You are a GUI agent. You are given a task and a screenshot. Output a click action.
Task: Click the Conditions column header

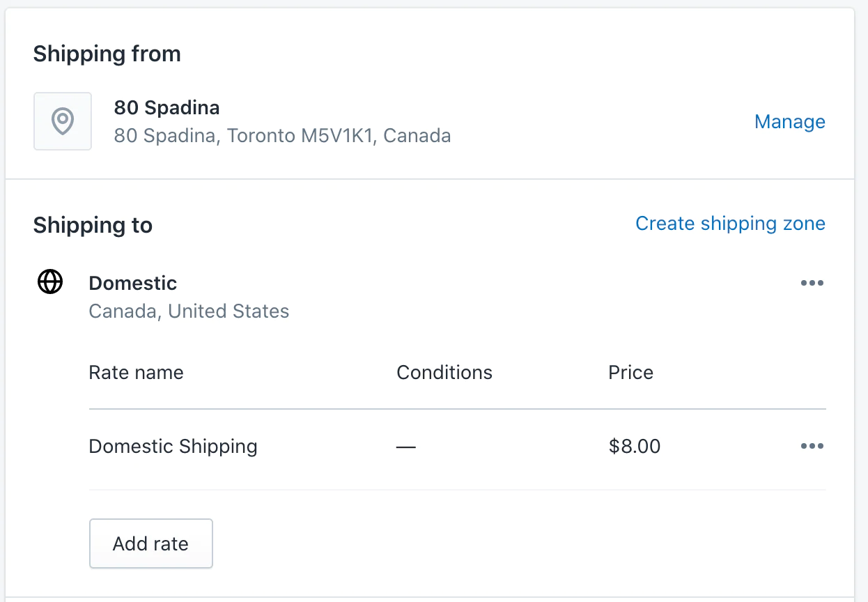coord(444,372)
